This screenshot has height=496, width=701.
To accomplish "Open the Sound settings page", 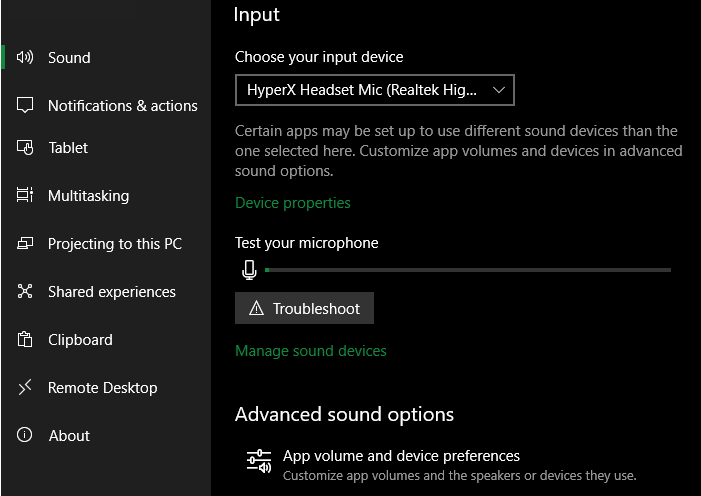I will tap(69, 58).
